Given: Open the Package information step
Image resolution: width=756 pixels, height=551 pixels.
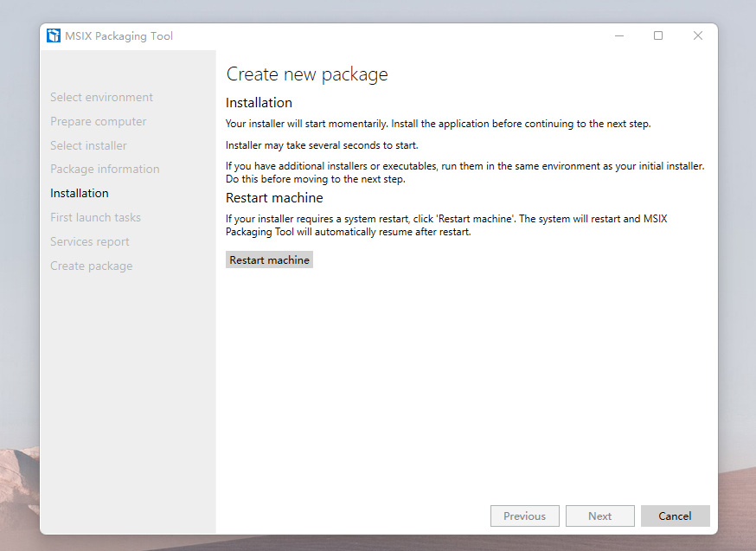Looking at the screenshot, I should (x=105, y=170).
